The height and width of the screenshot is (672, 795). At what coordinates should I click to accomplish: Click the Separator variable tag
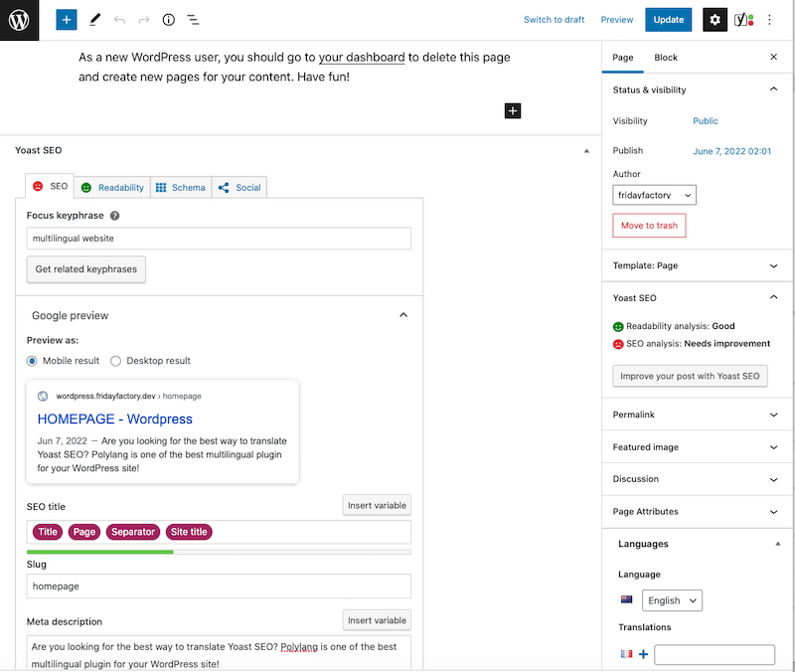[133, 532]
